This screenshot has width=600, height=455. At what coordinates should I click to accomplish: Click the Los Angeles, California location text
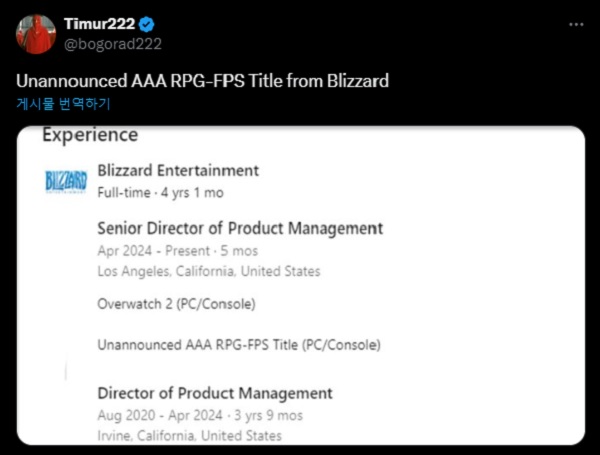[x=209, y=271]
